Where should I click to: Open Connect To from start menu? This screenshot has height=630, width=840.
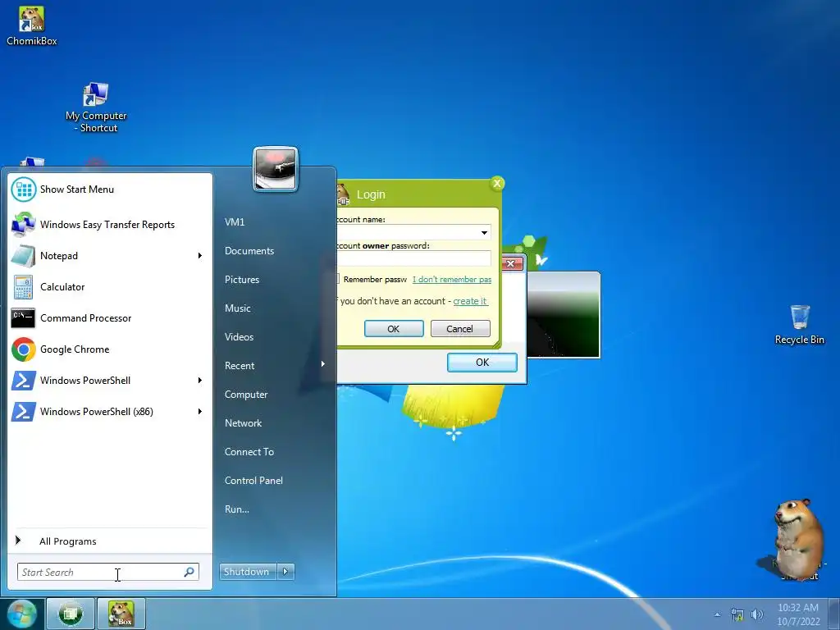point(249,452)
